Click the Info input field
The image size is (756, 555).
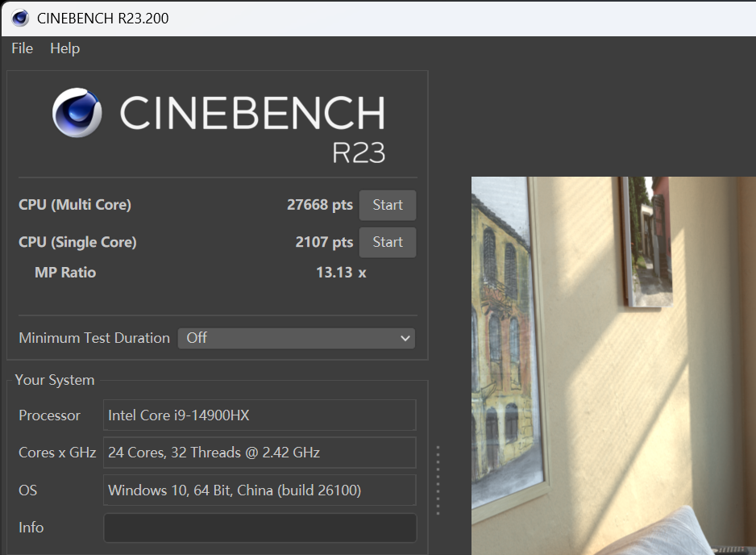tap(260, 528)
